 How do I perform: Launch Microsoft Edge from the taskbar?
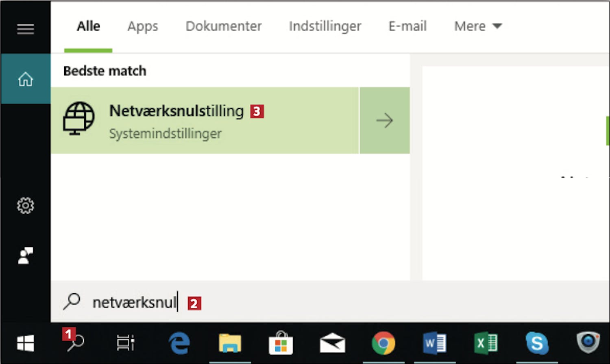pos(179,344)
